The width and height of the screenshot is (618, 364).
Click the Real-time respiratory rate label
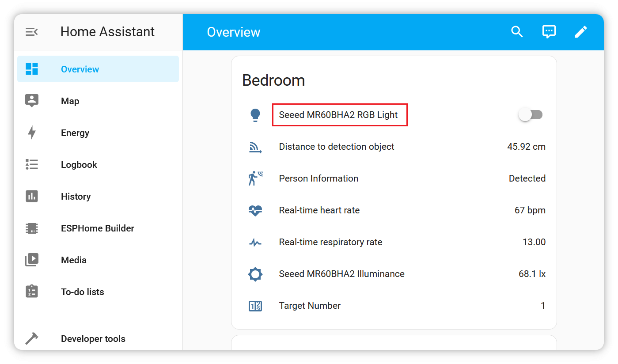(330, 242)
